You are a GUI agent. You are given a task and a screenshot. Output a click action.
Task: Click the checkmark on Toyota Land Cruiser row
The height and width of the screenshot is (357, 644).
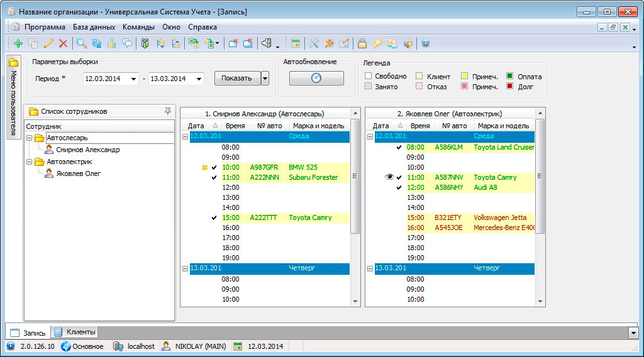coord(399,148)
